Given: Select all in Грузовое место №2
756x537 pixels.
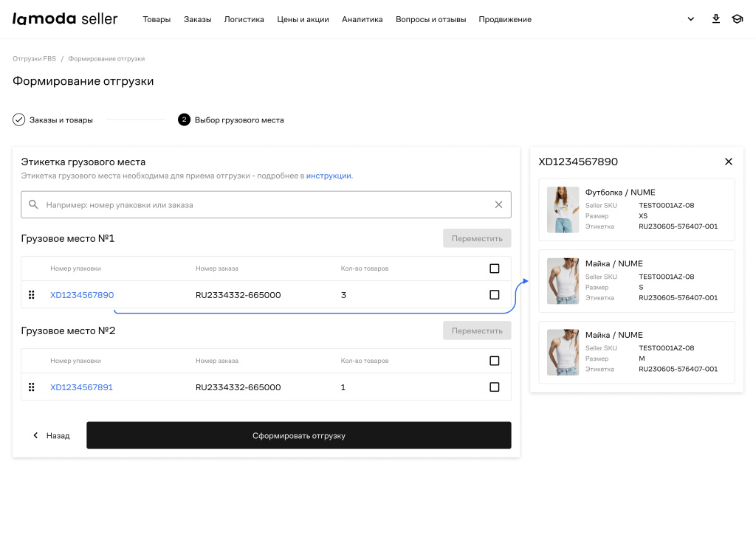Looking at the screenshot, I should 495,361.
